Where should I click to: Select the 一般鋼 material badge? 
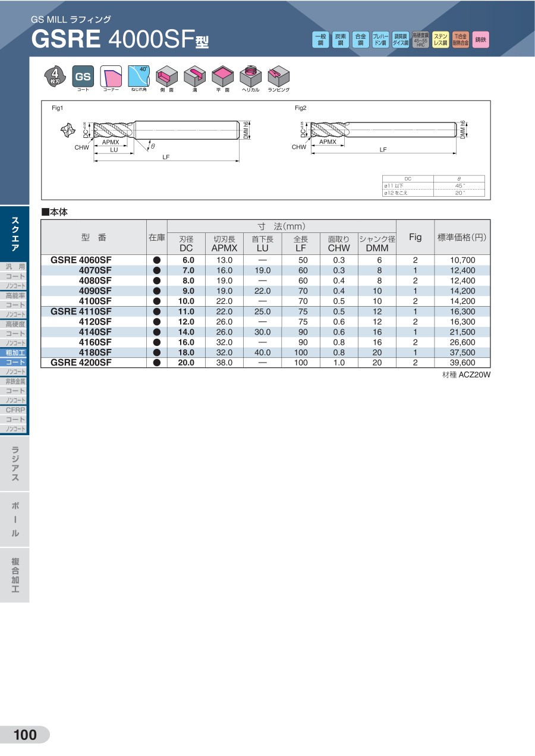pyautogui.click(x=320, y=40)
